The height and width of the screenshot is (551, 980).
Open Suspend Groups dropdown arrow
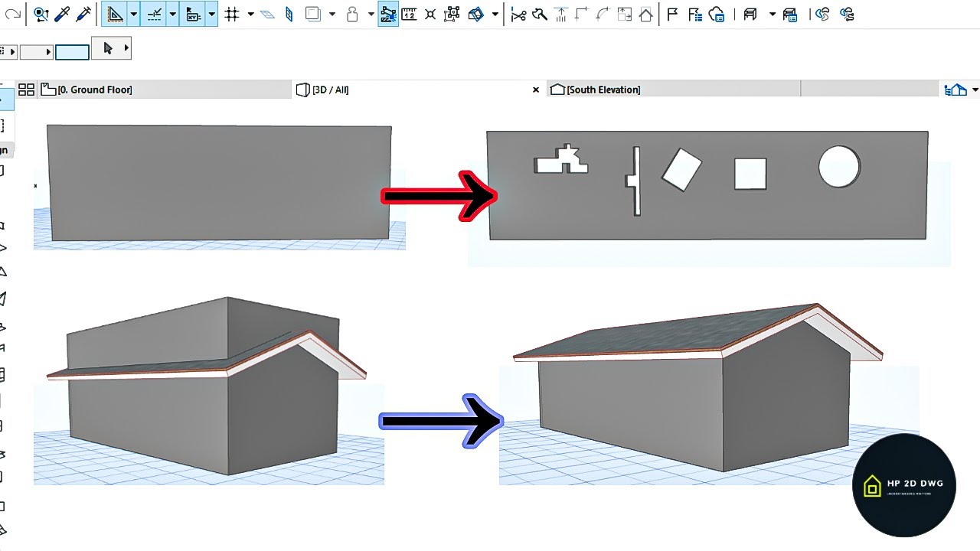point(371,15)
